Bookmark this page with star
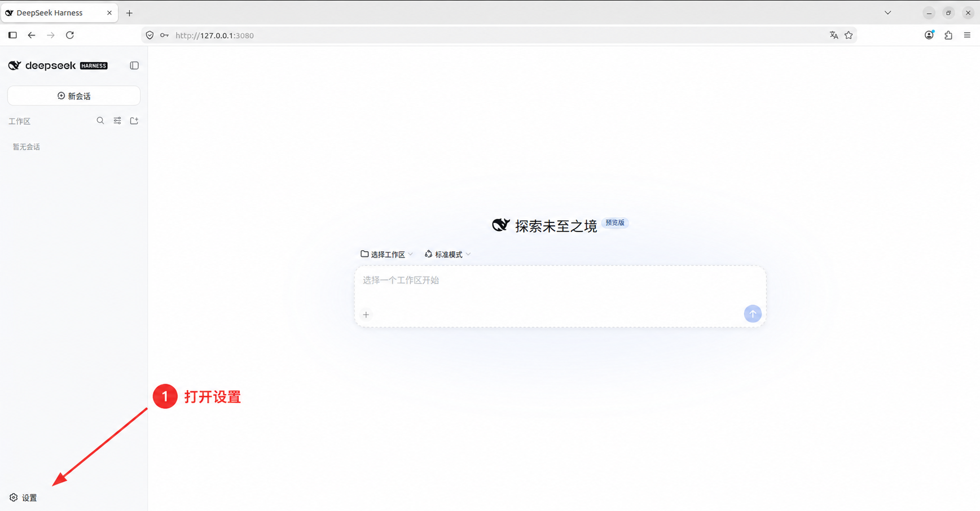The image size is (980, 511). pos(849,35)
